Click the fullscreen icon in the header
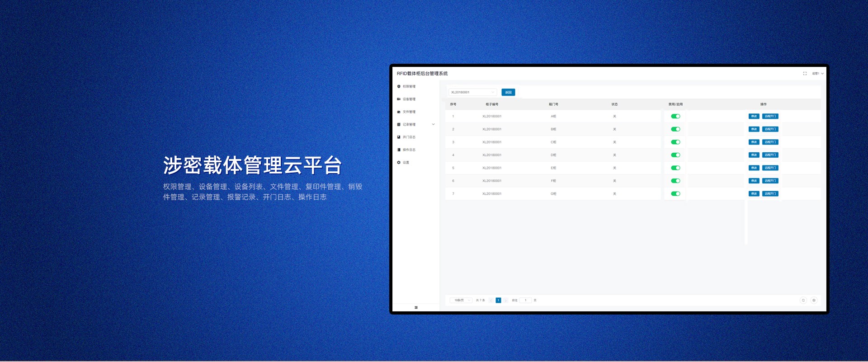Screen dimensions: 868x362 pos(805,73)
